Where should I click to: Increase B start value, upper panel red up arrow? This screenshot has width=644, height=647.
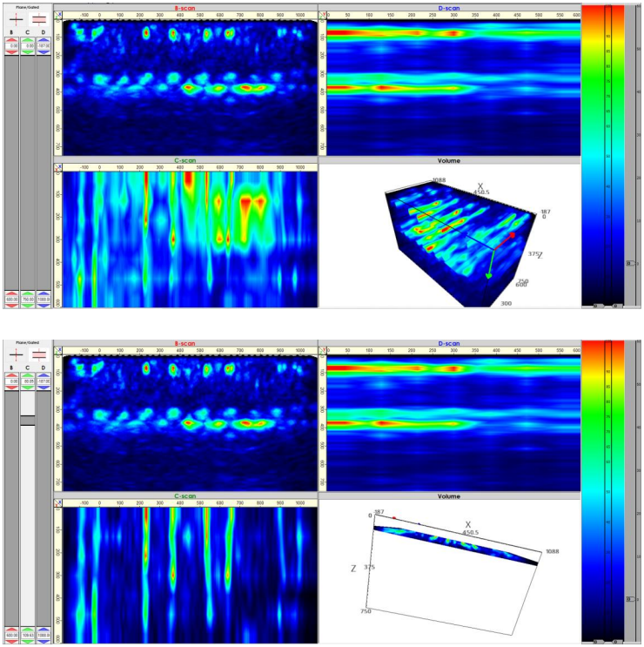(11, 40)
